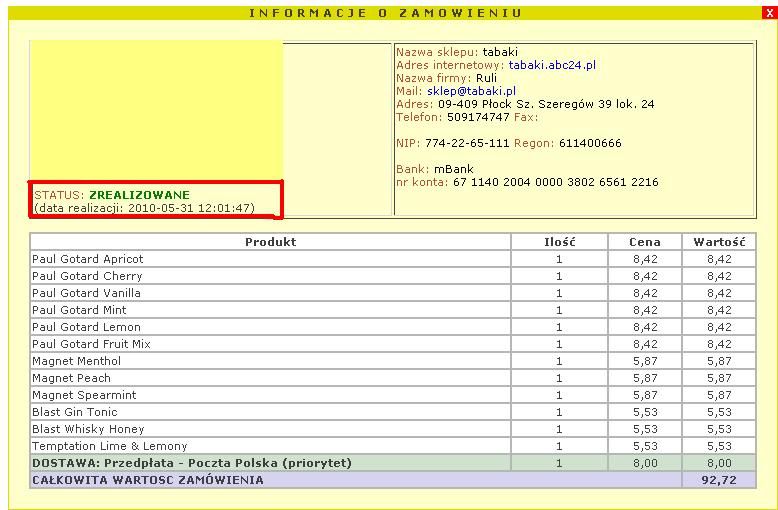Open the tabaki.abc24.pl website link
The width and height of the screenshot is (778, 510).
click(x=552, y=65)
